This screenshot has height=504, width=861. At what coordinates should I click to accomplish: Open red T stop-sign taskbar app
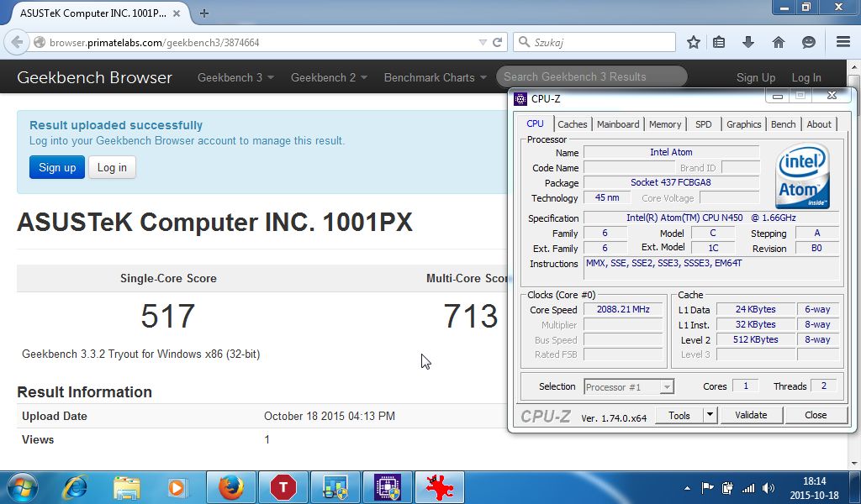coord(283,487)
